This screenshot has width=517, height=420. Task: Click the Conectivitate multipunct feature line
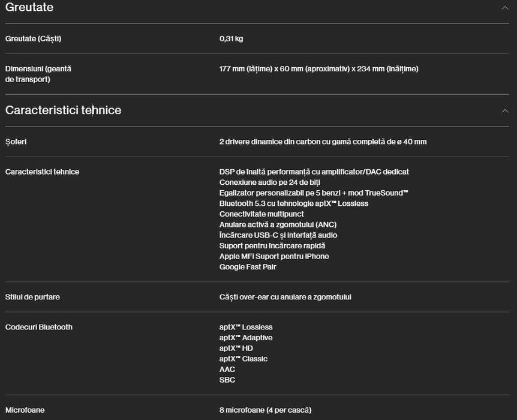(x=261, y=214)
